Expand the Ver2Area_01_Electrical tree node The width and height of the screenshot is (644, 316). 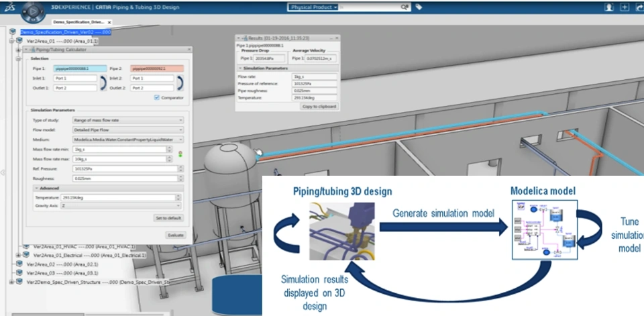click(18, 255)
